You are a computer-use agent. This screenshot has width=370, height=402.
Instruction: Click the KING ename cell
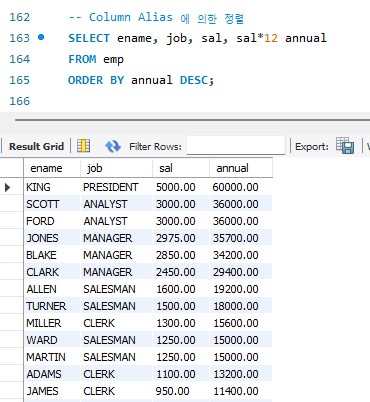tap(52, 187)
